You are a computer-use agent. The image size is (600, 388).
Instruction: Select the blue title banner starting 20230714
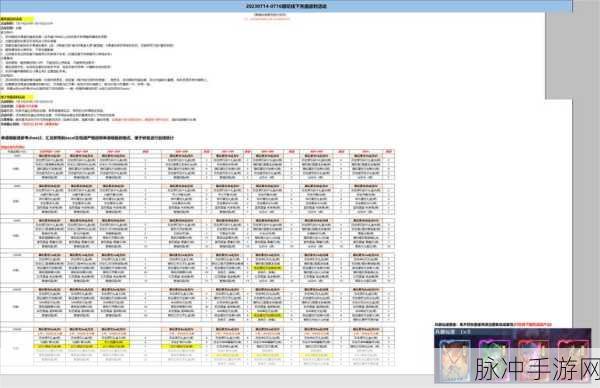click(286, 6)
